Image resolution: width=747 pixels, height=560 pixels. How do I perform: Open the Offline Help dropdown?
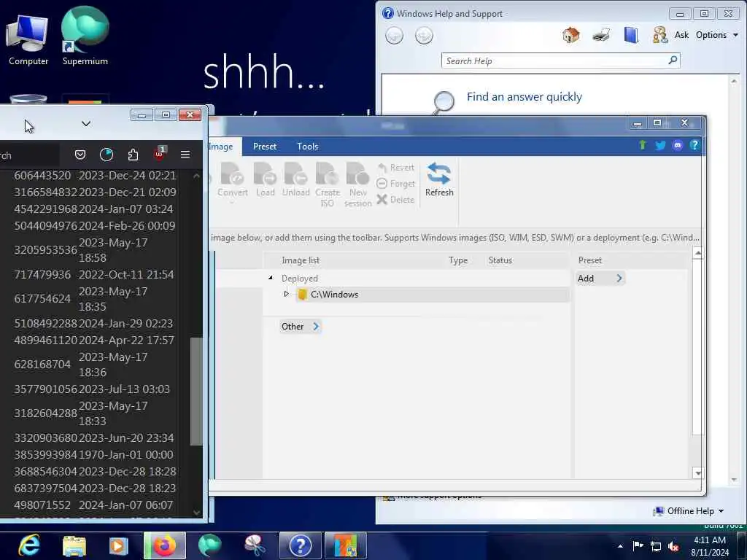[689, 511]
